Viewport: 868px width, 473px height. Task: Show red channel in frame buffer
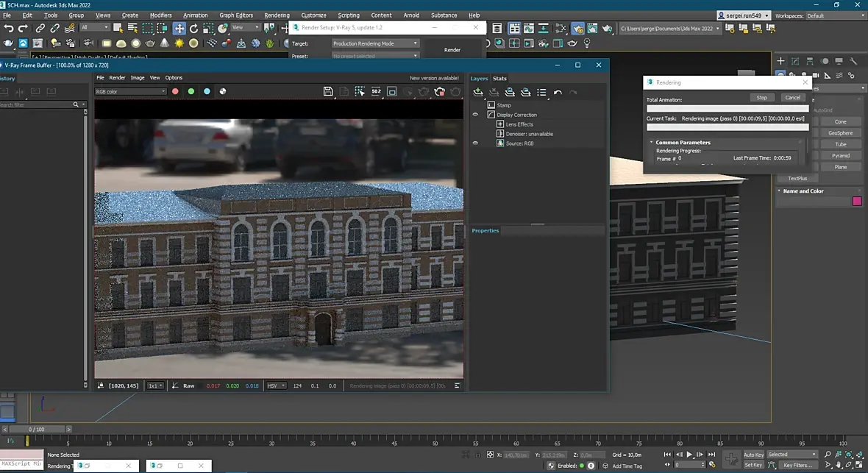176,91
